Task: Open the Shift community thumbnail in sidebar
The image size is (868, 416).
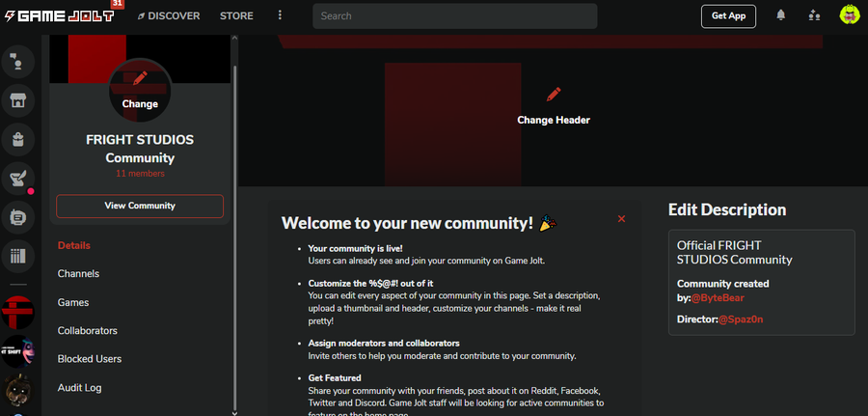Action: coord(18,351)
